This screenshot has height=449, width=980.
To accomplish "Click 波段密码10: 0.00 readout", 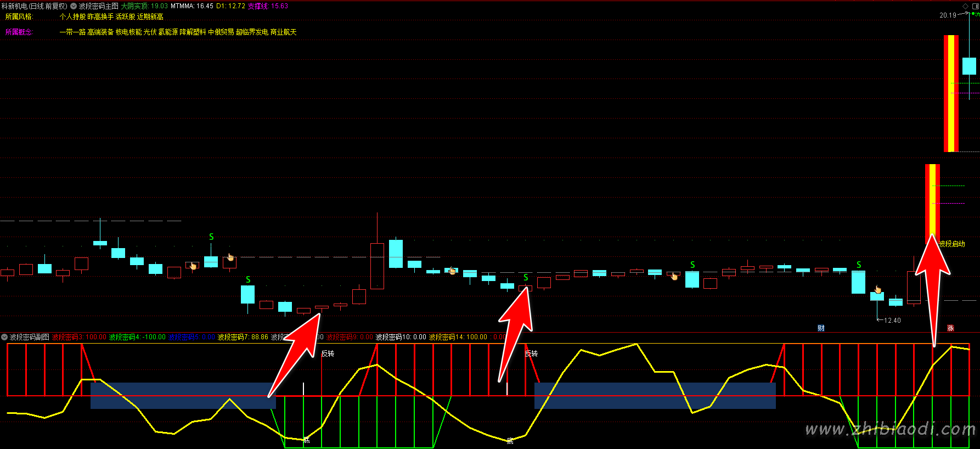I will pyautogui.click(x=401, y=337).
